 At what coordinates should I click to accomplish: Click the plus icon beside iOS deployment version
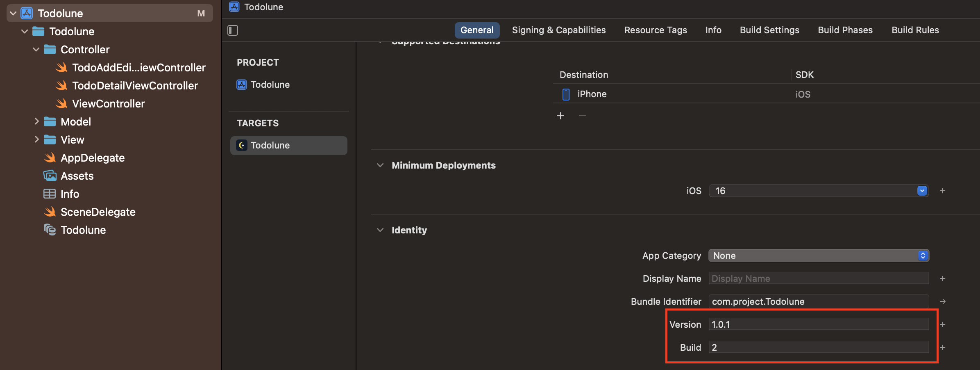(x=943, y=191)
